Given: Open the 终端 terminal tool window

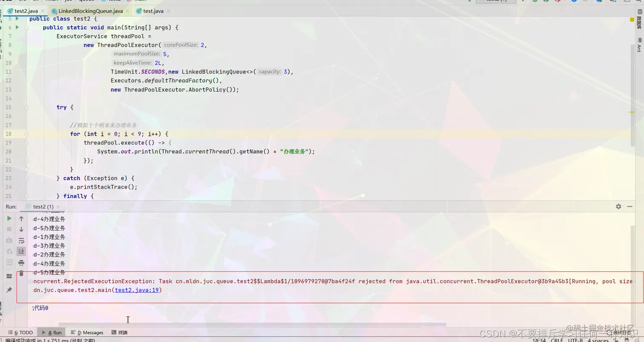Looking at the screenshot, I should click(x=120, y=333).
